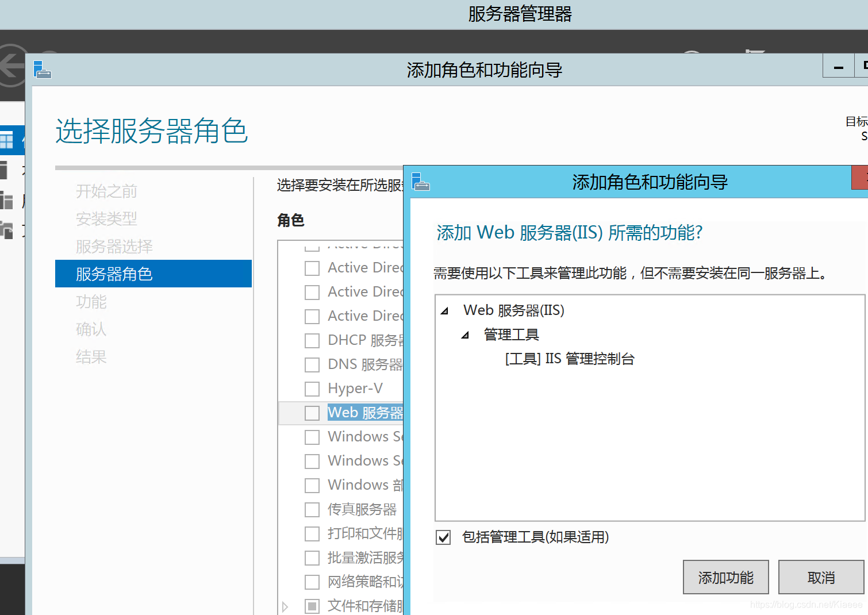The width and height of the screenshot is (868, 615).
Task: Click the back arrow in Server Manager
Action: 12,67
